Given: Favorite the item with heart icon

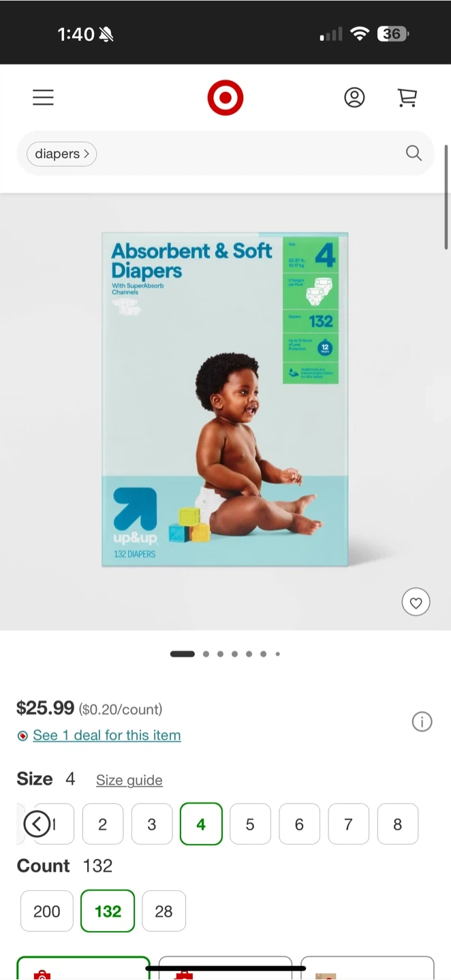Looking at the screenshot, I should [x=416, y=602].
